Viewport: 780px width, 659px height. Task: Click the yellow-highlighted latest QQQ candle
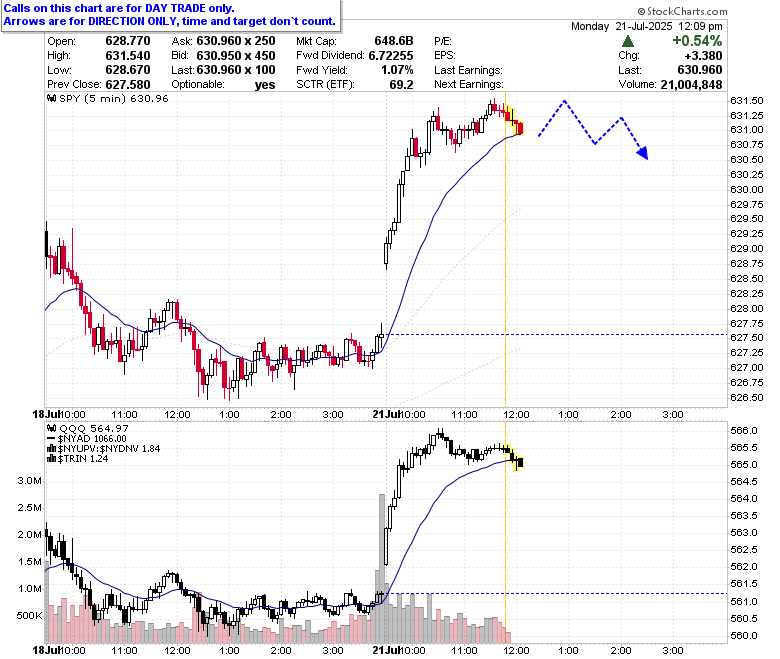pyautogui.click(x=519, y=463)
